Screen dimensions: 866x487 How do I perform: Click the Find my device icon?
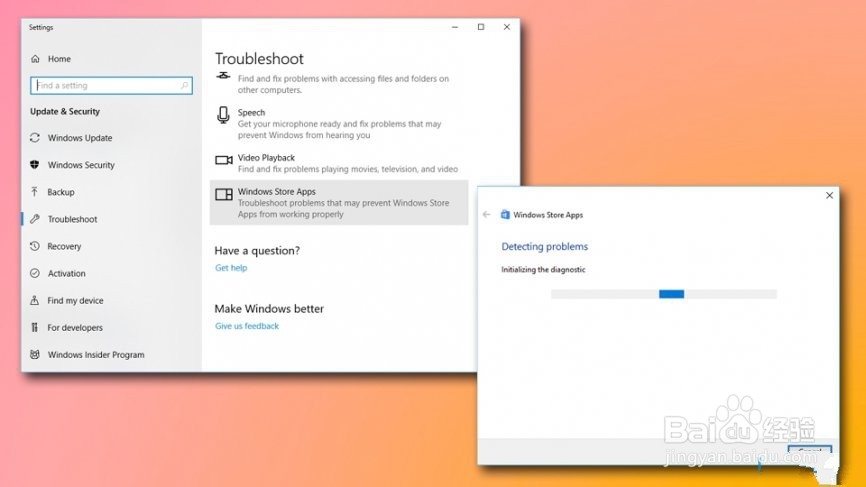[35, 300]
